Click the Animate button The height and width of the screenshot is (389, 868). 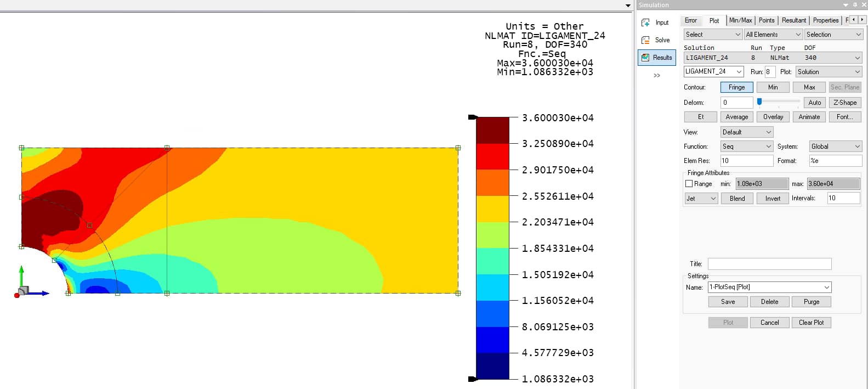coord(809,117)
